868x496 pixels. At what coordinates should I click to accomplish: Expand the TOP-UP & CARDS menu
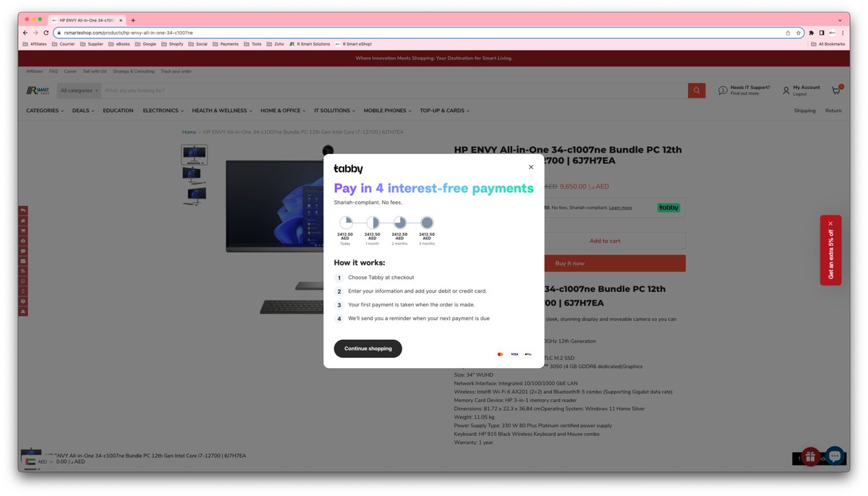445,111
